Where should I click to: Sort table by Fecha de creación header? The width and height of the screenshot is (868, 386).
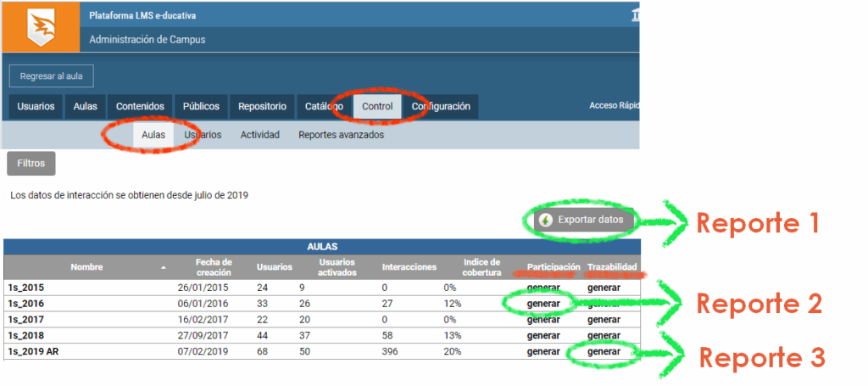click(214, 266)
